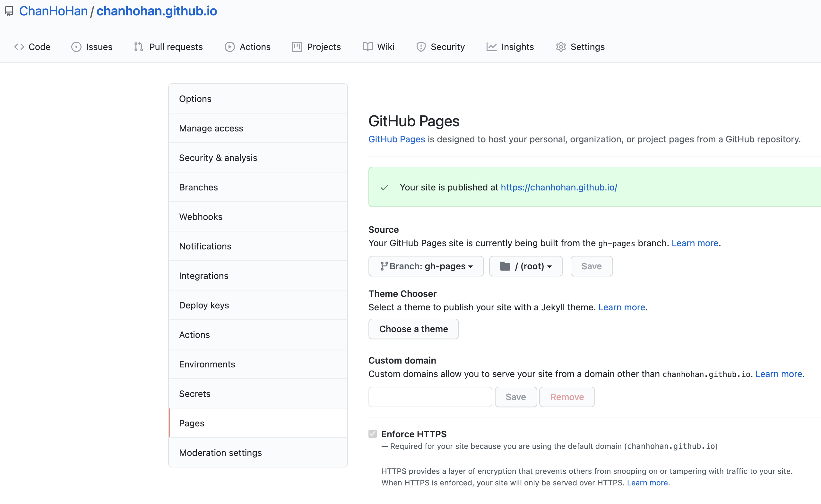Click the Issues circle icon
821x504 pixels.
[76, 47]
